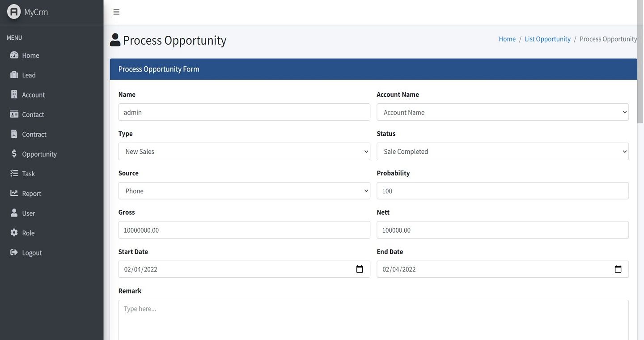
Task: Click the Report chart icon
Action: (x=14, y=193)
